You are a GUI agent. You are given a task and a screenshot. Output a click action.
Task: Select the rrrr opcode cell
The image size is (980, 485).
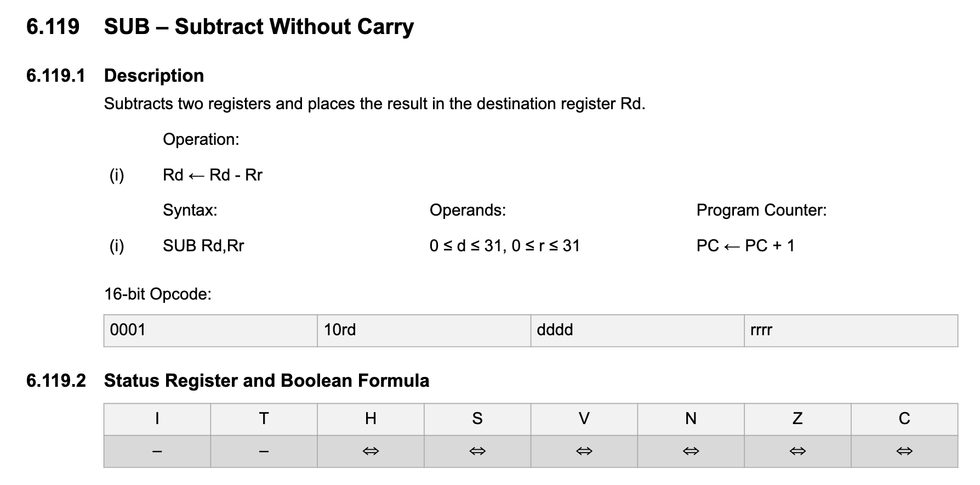(851, 330)
